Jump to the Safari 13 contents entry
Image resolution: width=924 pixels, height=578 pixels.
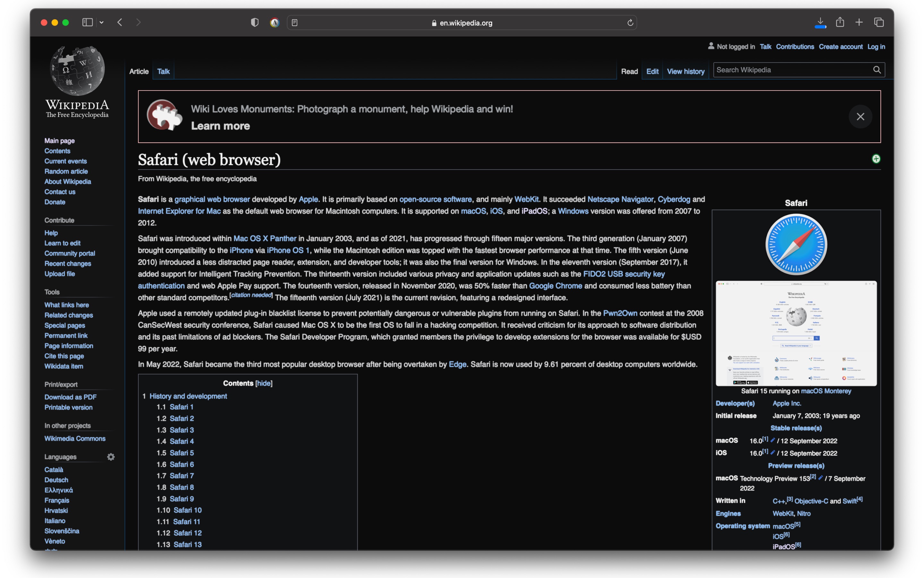point(187,544)
